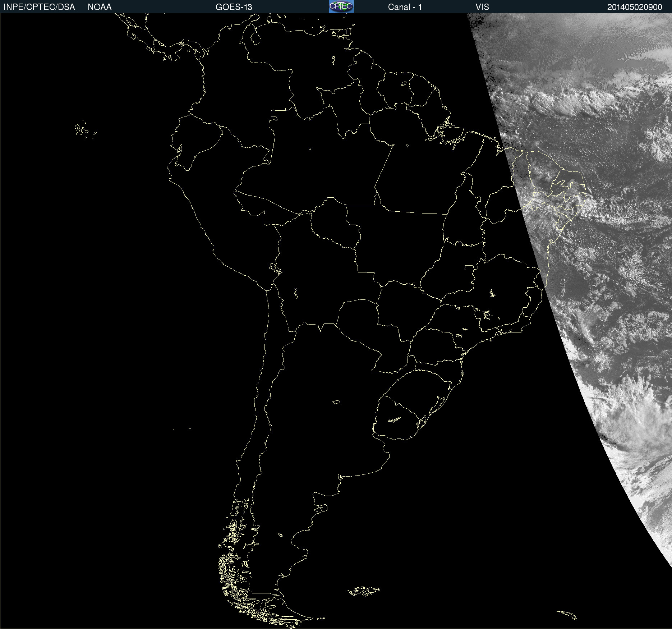Click the INPE/CPTEC/DSA header label

(x=39, y=7)
